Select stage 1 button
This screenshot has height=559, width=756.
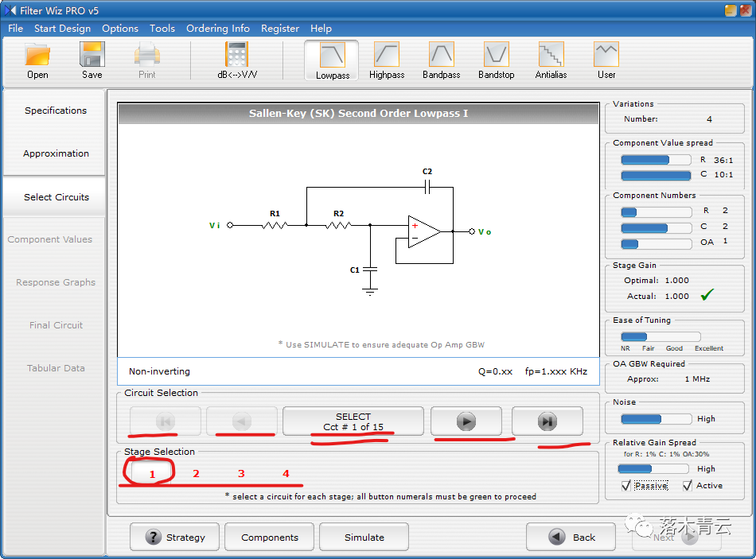point(151,474)
